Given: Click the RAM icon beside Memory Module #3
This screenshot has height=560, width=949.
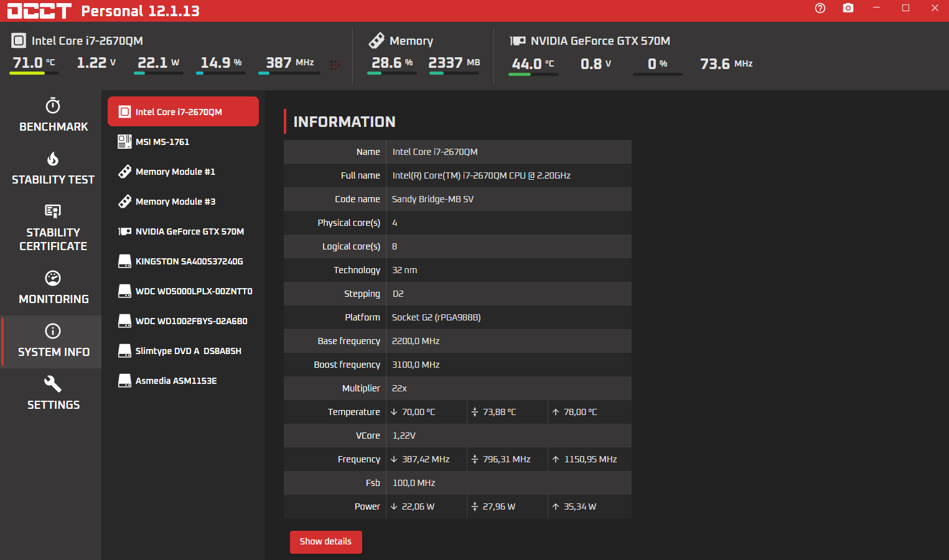Looking at the screenshot, I should [x=124, y=202].
